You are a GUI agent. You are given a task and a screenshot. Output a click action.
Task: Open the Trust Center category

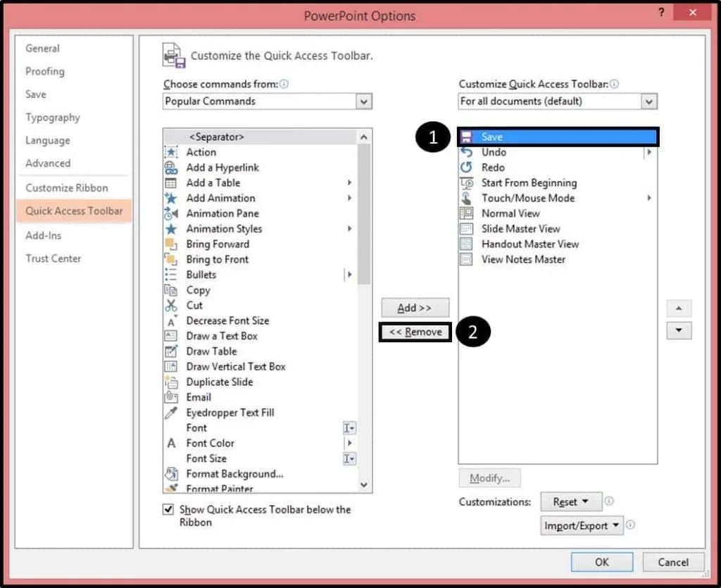pyautogui.click(x=54, y=258)
